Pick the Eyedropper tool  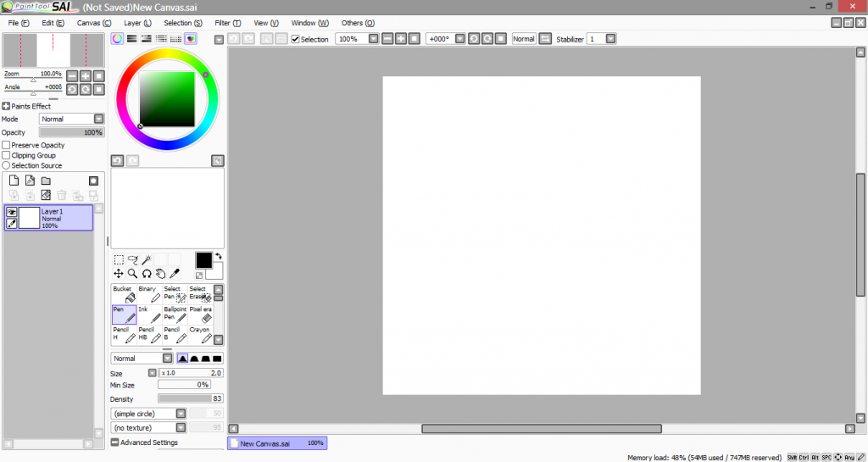click(x=175, y=274)
